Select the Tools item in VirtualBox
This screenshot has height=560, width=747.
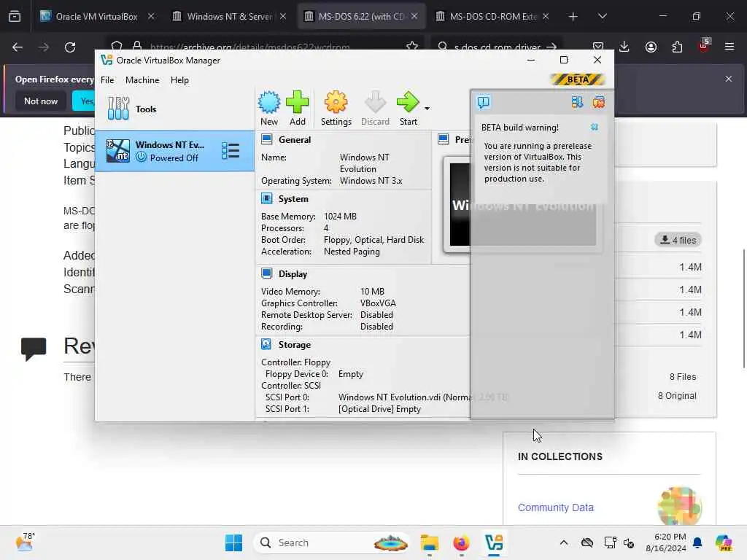pos(174,109)
